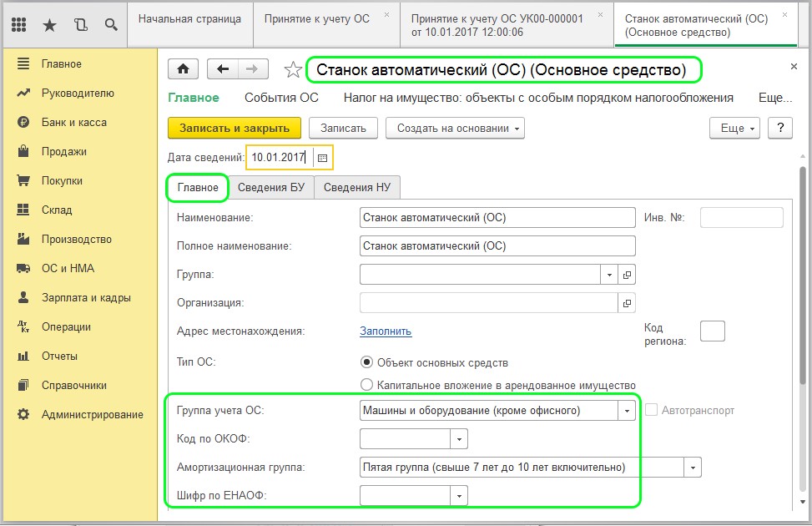The height and width of the screenshot is (526, 812).
Task: Select Капитальное вложение в арендованное имущество
Action: click(x=366, y=385)
